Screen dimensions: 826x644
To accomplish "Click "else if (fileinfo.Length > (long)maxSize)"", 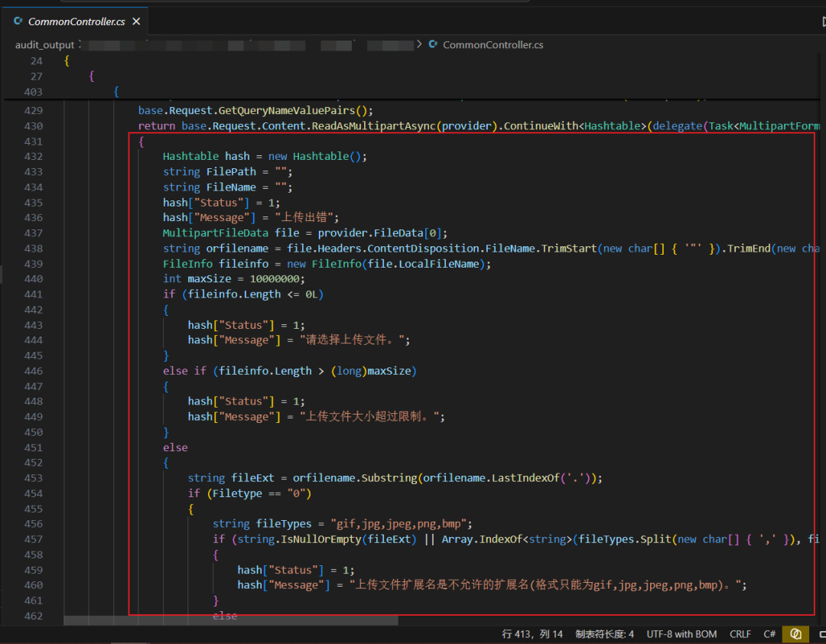I will click(x=290, y=371).
